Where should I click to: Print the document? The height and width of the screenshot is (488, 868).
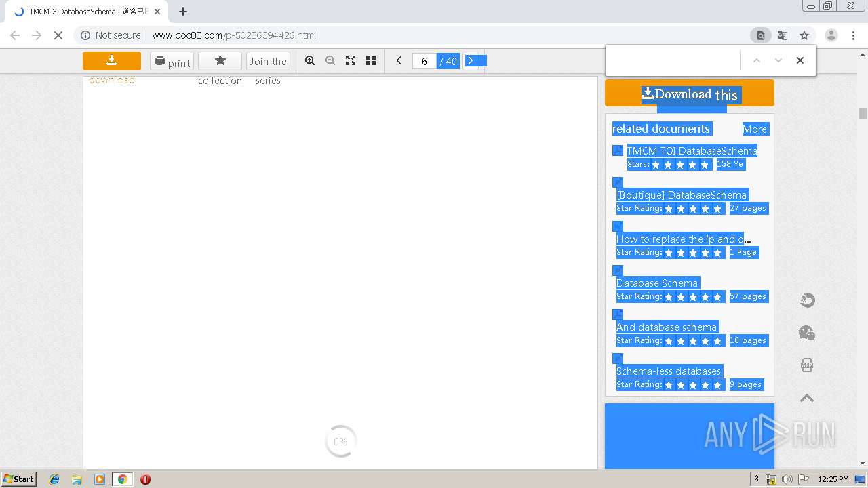click(172, 61)
